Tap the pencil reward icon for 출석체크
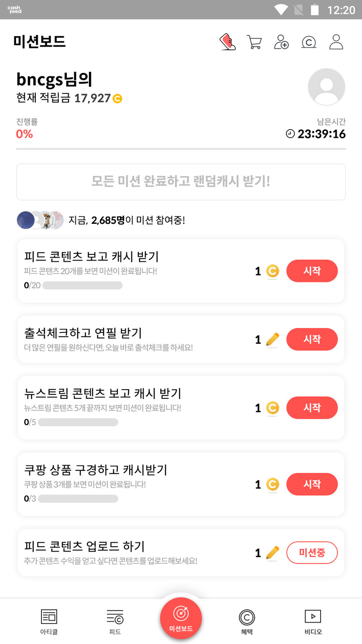Viewport: 362px width, 644px height. point(272,339)
